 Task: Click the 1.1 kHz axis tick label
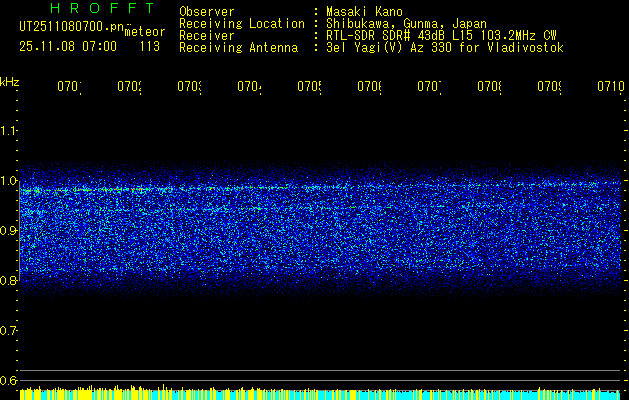[8, 131]
